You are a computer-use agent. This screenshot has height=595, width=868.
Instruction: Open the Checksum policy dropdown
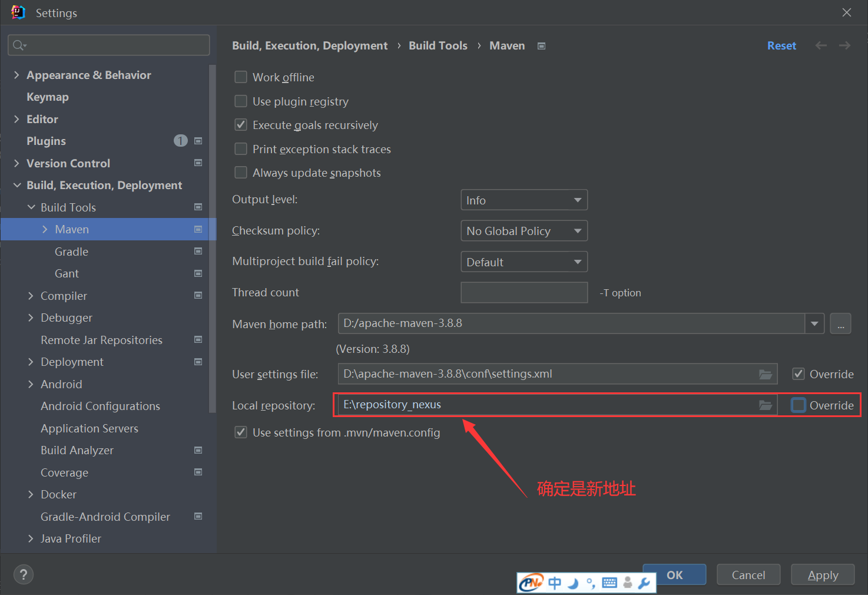coord(524,231)
